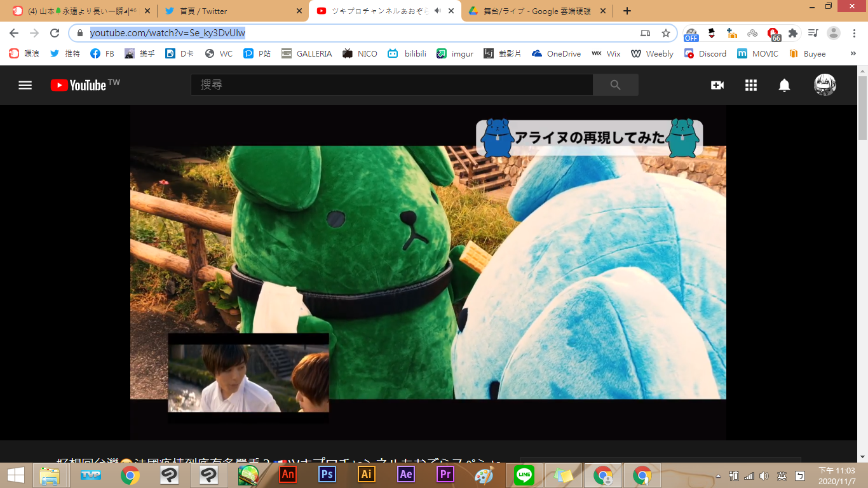Click the red blocker extension showing 66
The image size is (868, 488).
pos(773,34)
